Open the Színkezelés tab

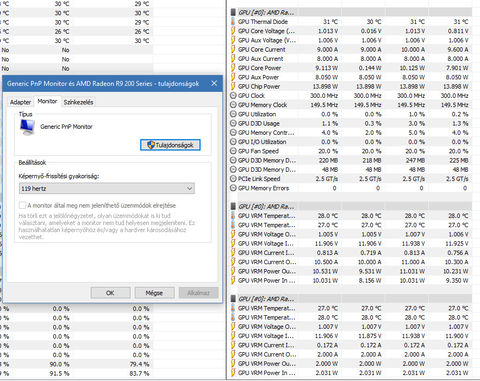78,102
